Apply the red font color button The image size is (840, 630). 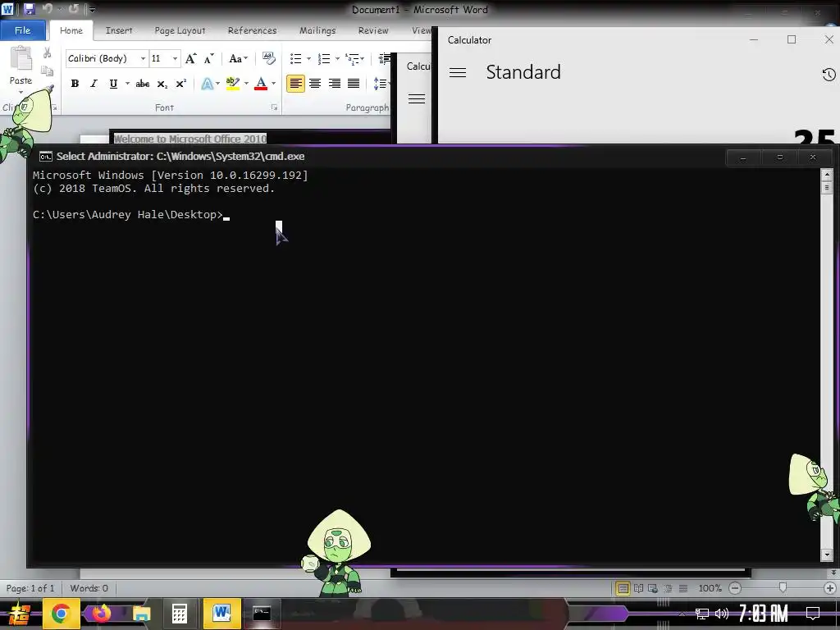click(261, 84)
